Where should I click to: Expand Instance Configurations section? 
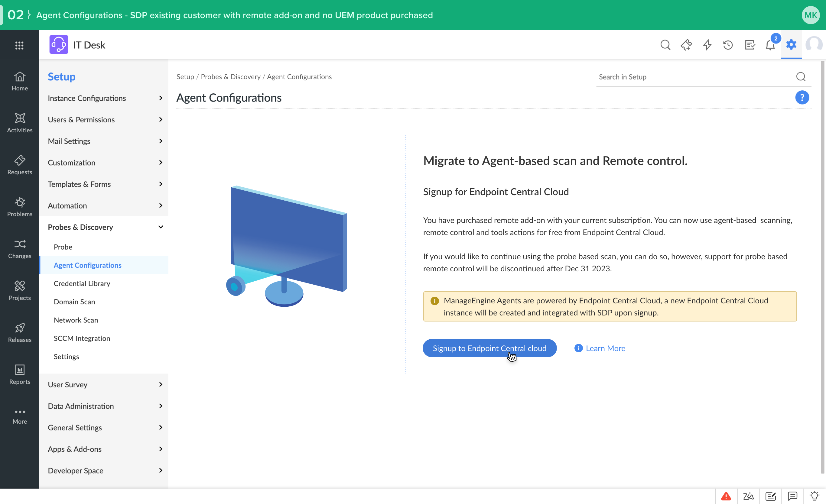[x=104, y=98]
